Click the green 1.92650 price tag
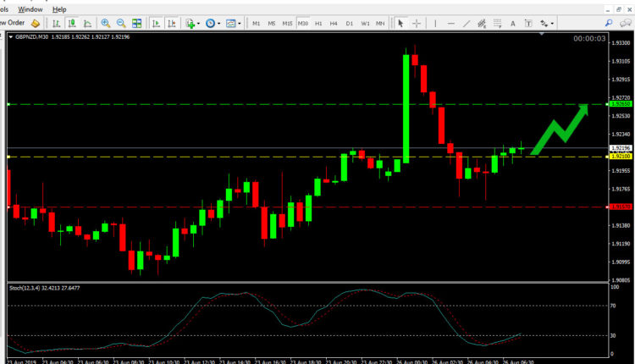 [621, 104]
